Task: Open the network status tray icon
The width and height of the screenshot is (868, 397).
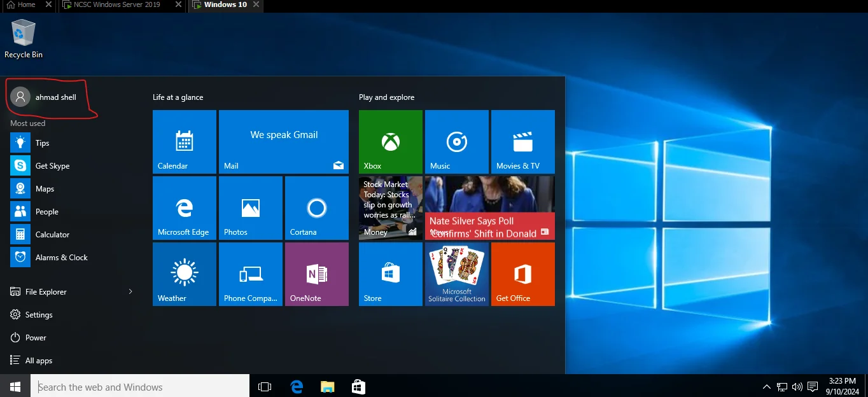Action: (782, 386)
